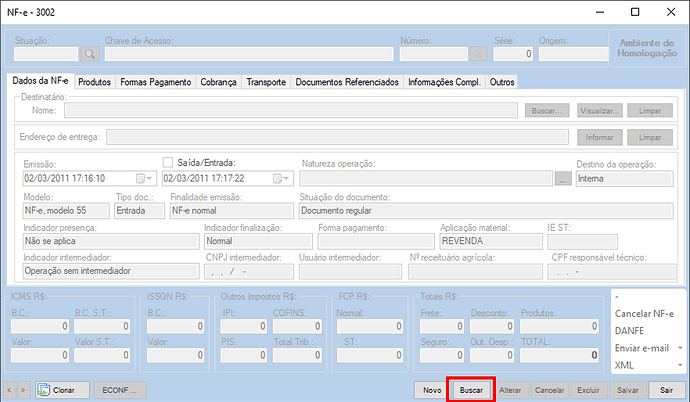The image size is (690, 402).
Task: Click the Modelo field NF-e, modelo 55
Action: point(66,211)
